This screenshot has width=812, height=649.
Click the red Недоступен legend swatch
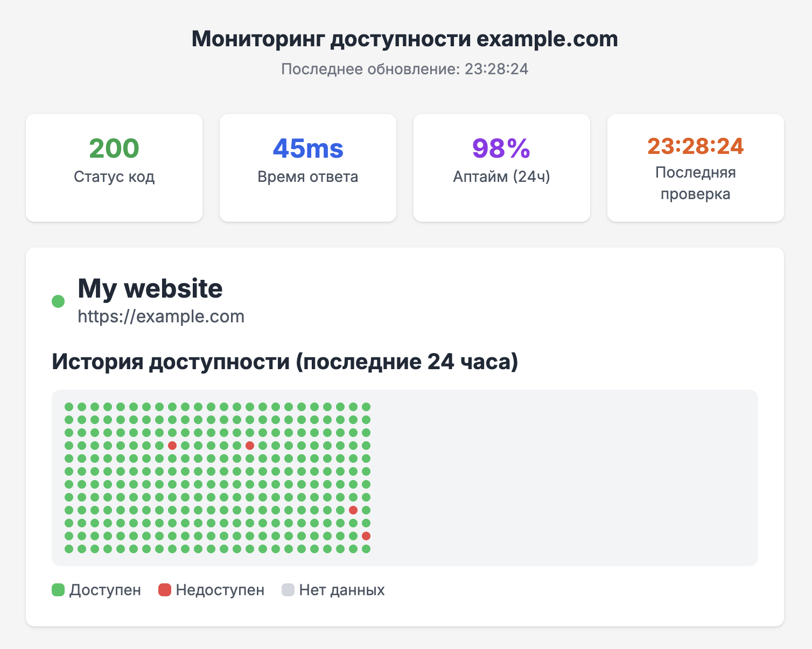click(x=164, y=590)
